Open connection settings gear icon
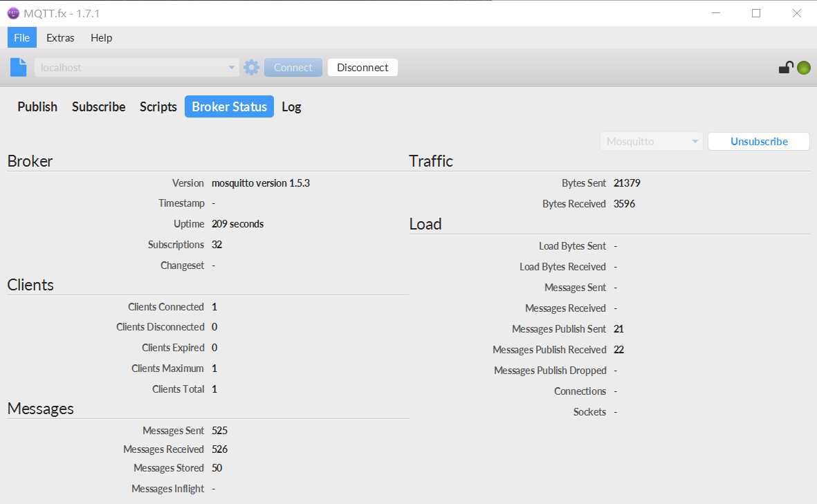 click(x=251, y=67)
